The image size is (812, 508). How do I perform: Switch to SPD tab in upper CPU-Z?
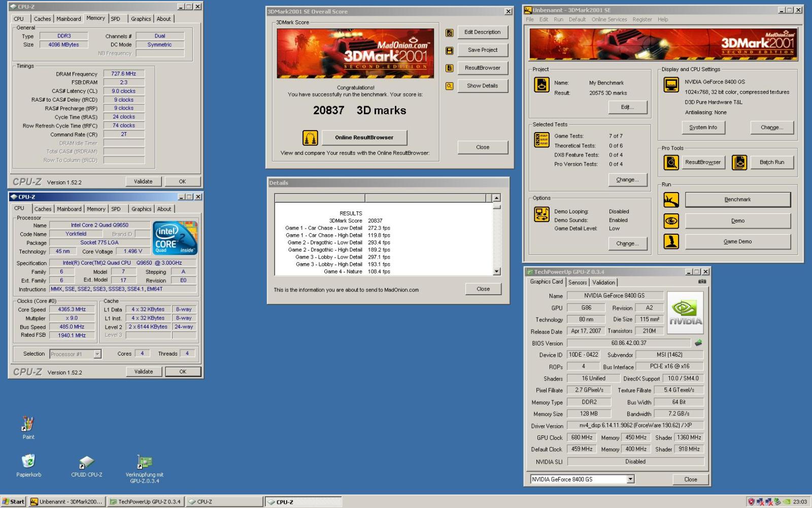pos(116,19)
